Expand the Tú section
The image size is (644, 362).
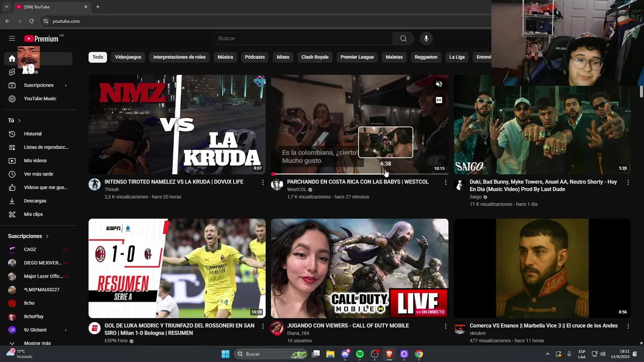coord(15,121)
